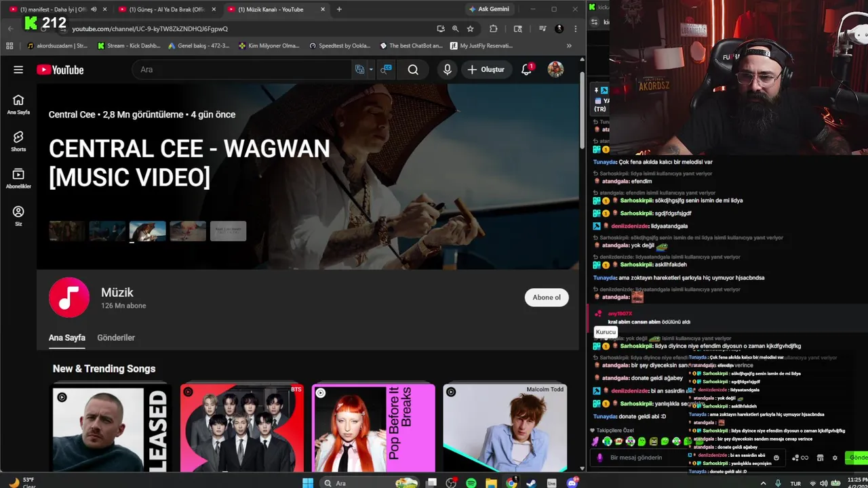Open the Kick chat shop icon
The height and width of the screenshot is (488, 868).
[x=820, y=457]
